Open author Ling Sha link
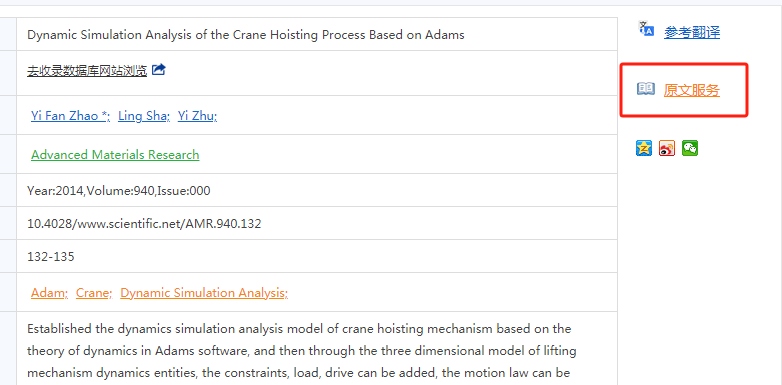Viewport: 782px width, 385px height. pyautogui.click(x=144, y=116)
